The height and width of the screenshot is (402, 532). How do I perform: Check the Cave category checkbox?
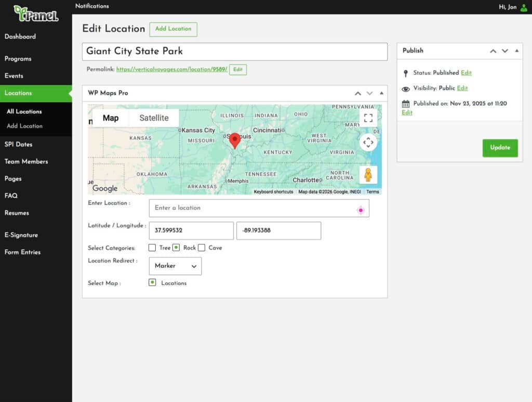coord(202,248)
